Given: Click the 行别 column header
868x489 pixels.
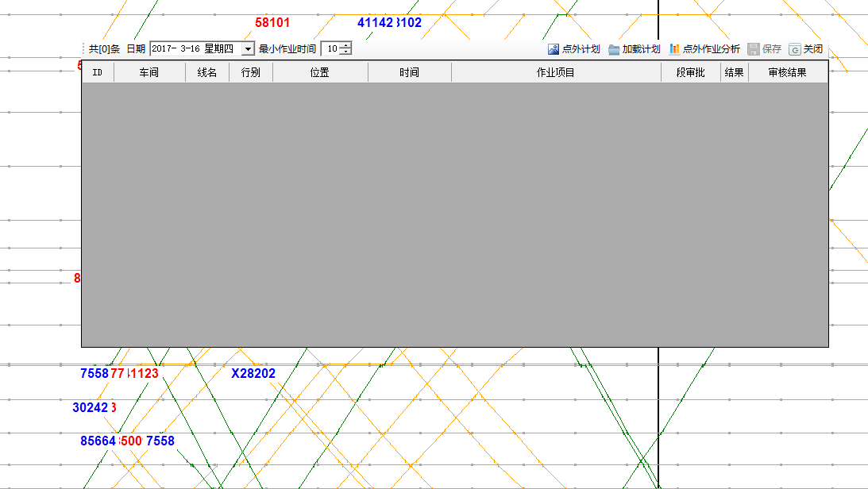Looking at the screenshot, I should coord(251,72).
